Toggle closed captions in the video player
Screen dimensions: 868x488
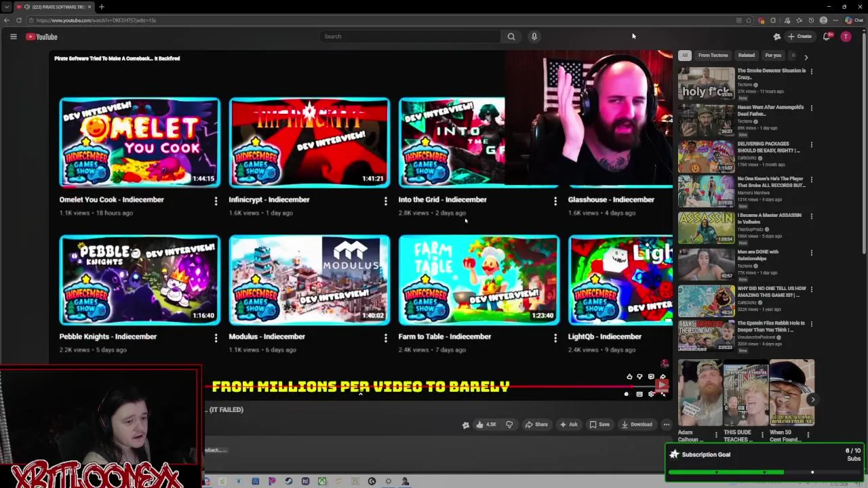[x=639, y=394]
